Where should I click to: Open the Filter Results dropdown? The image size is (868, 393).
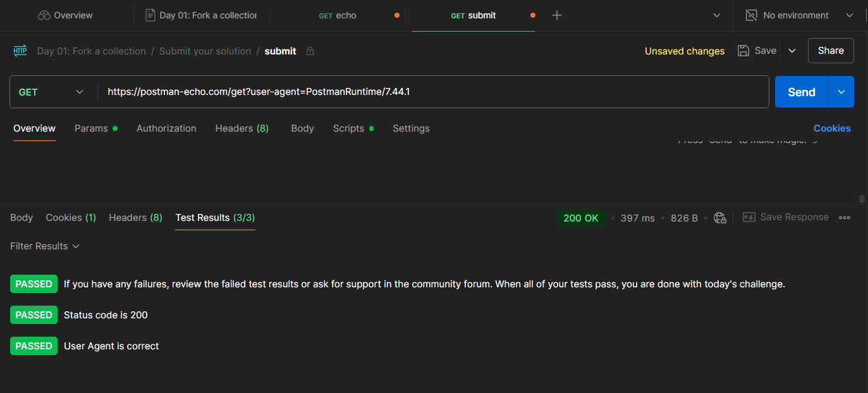point(45,246)
